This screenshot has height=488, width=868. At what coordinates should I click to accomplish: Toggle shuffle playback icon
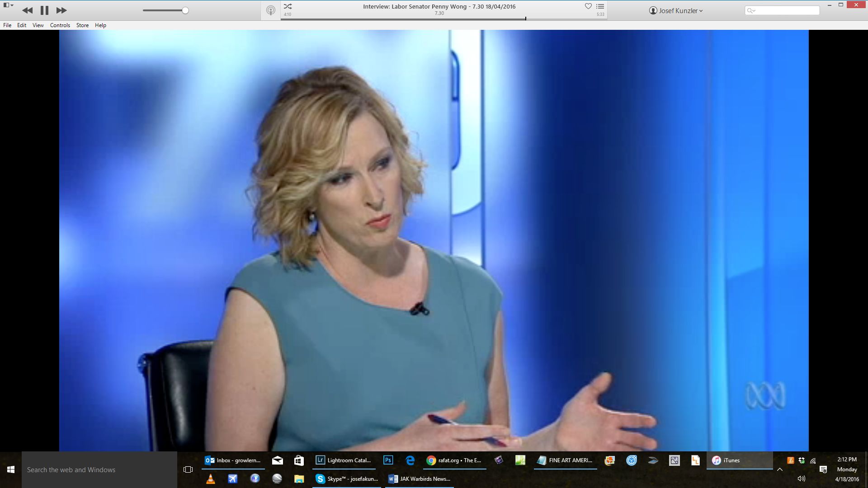pyautogui.click(x=288, y=6)
